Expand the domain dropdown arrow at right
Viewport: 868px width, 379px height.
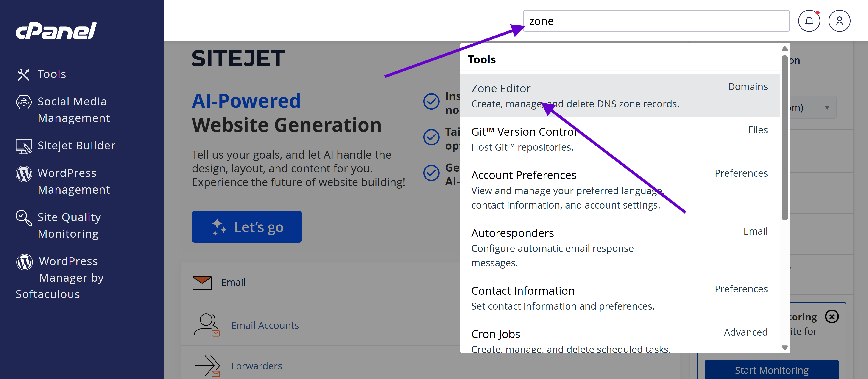pos(827,108)
